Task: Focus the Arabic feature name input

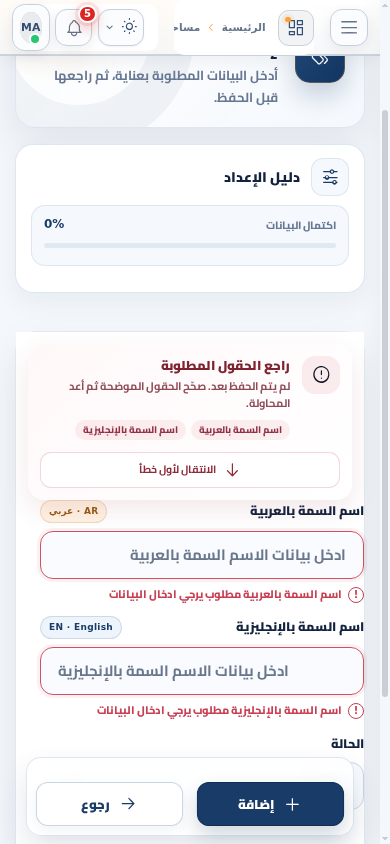Action: tap(202, 555)
